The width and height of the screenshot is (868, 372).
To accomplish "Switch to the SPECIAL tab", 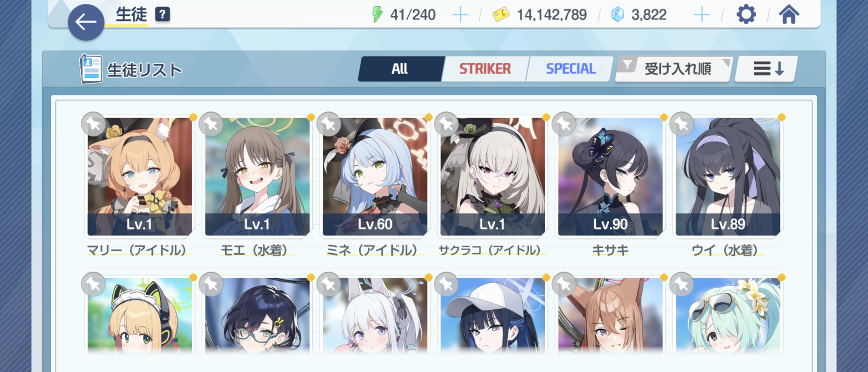I will coord(570,69).
